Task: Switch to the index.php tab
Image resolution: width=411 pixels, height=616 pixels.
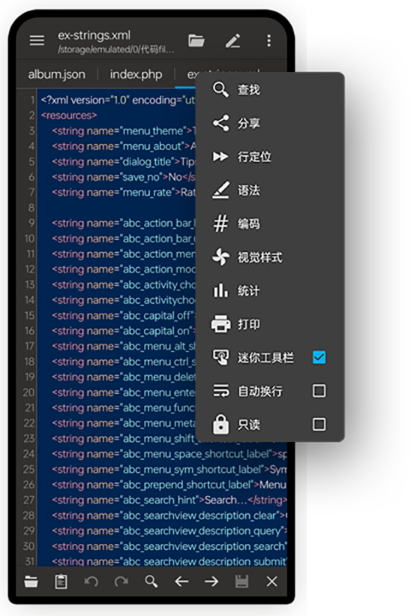Action: [136, 74]
